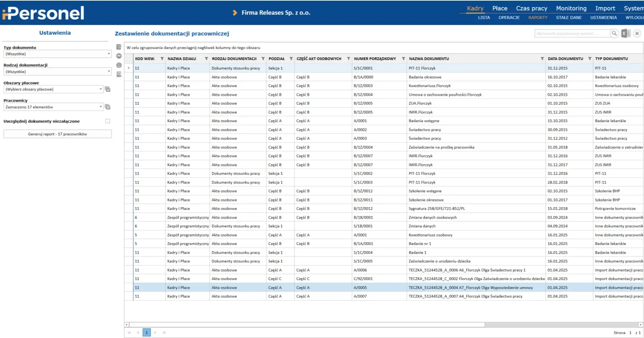Filter the Podział column

[291, 59]
